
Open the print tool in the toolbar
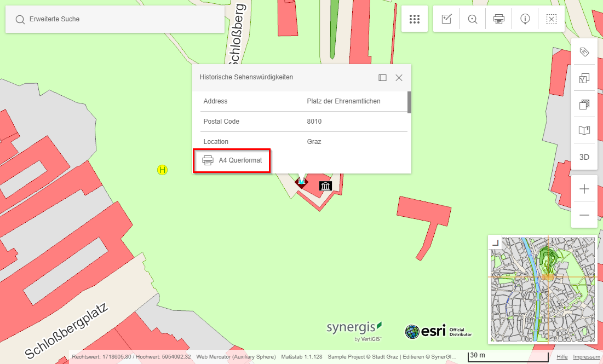point(498,19)
